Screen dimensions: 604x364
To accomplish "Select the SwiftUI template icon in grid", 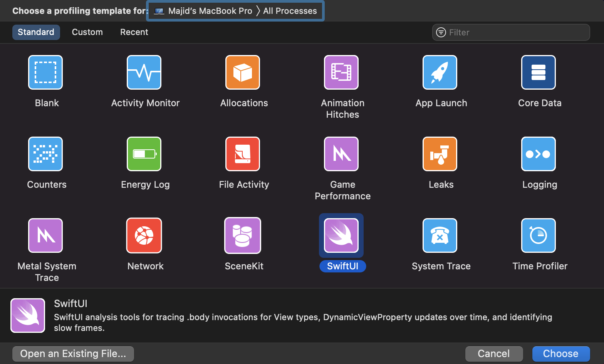I will (341, 235).
